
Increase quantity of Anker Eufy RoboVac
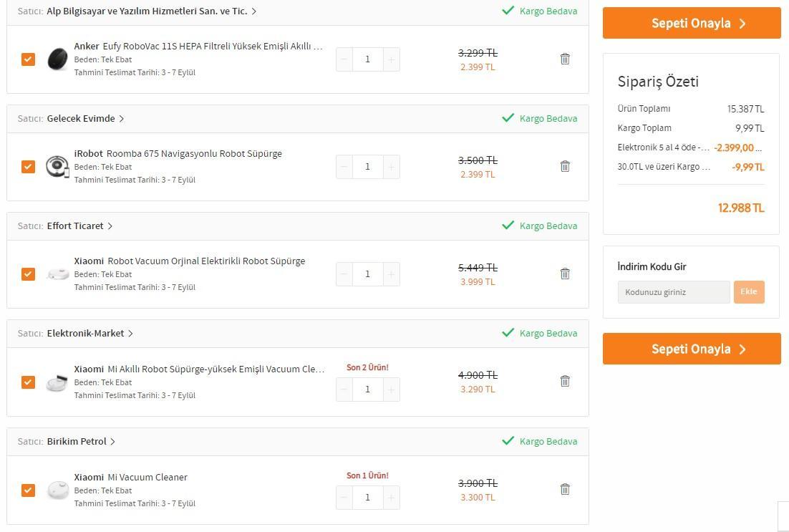click(392, 59)
